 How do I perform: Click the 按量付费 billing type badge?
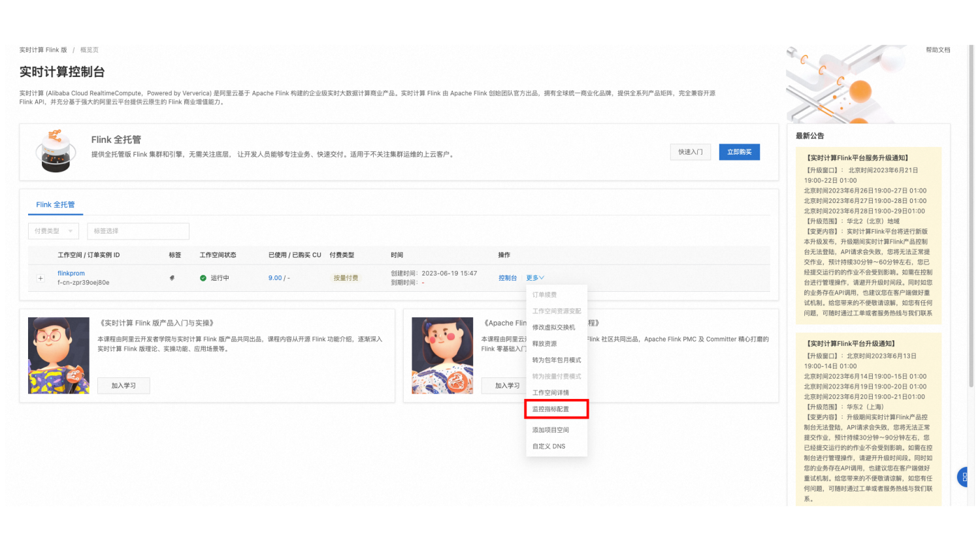(346, 278)
